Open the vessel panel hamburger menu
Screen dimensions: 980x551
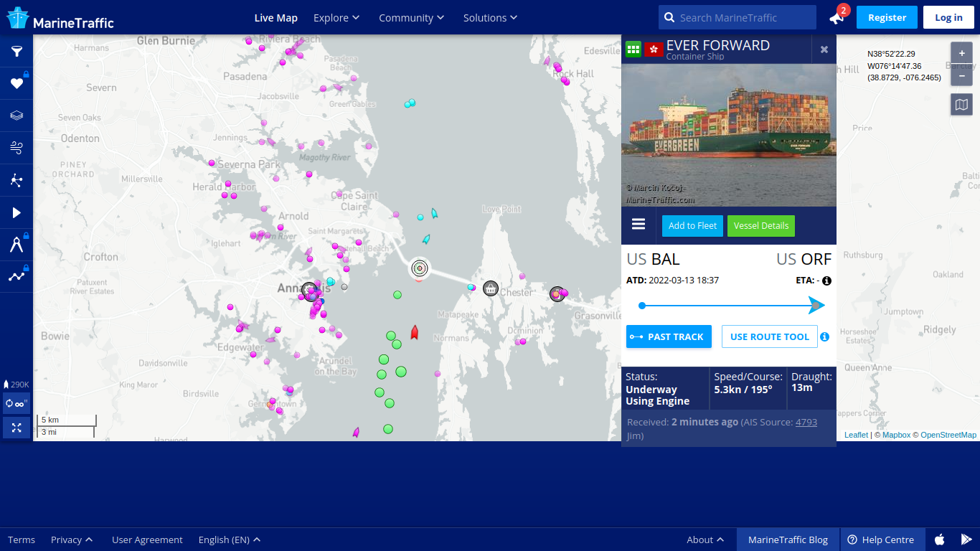coord(639,225)
